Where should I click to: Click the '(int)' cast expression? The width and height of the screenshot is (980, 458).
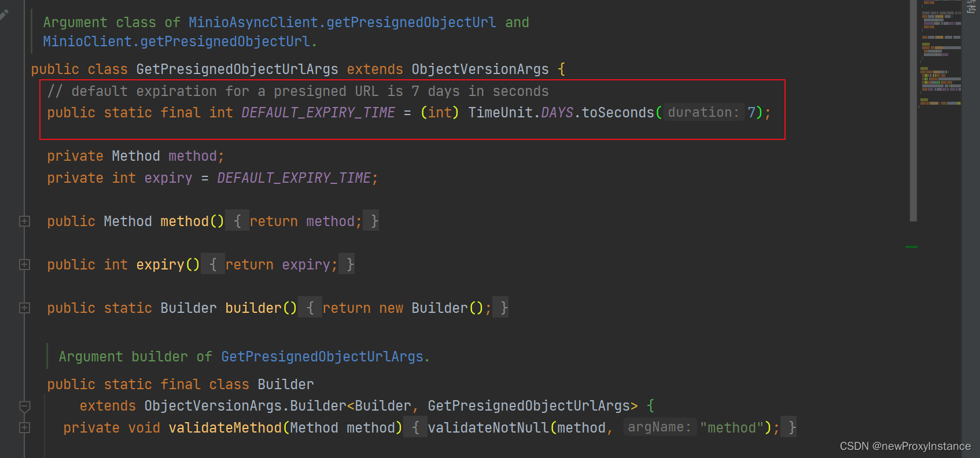coord(440,113)
